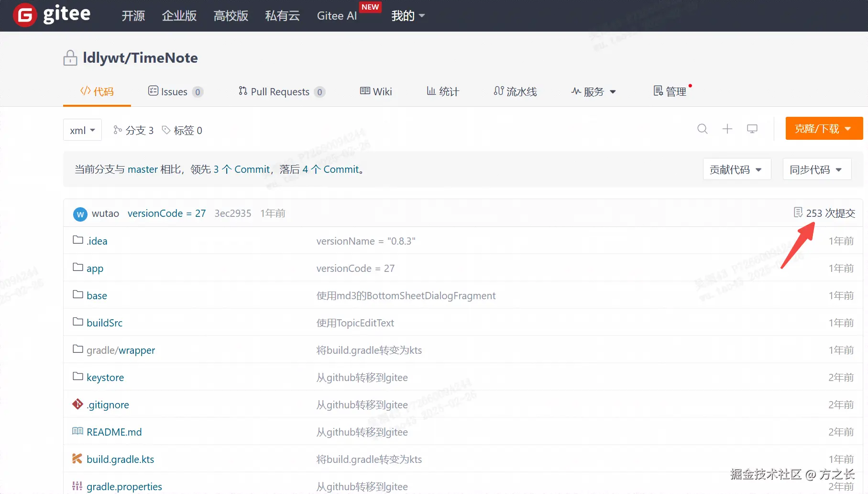Viewport: 868px width, 494px height.
Task: Click the .gitignore git file icon
Action: tap(77, 404)
